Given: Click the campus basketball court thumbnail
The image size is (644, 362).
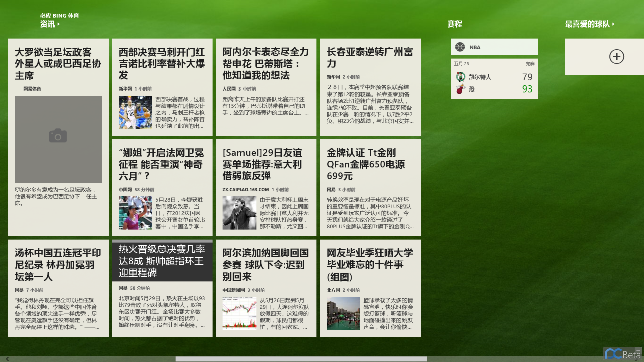Looking at the screenshot, I should click(x=343, y=313).
